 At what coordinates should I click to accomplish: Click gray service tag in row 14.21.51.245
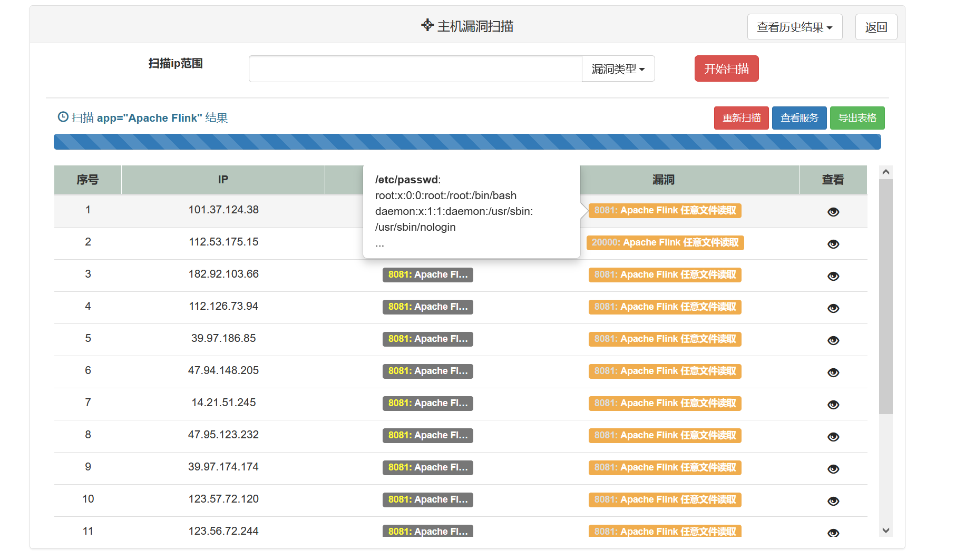tap(427, 403)
